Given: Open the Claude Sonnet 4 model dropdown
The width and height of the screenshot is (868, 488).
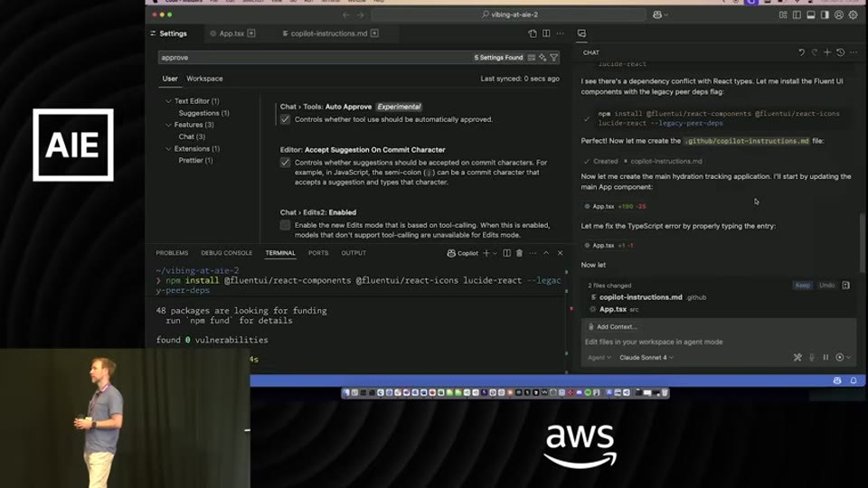Looking at the screenshot, I should (646, 358).
